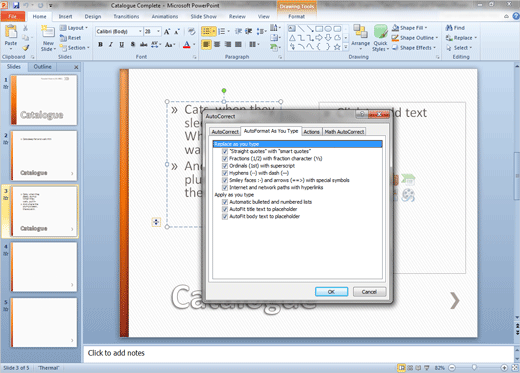Screen dimensions: 520x373
Task: Toggle Hyphens with dash checkbox
Action: (225, 173)
